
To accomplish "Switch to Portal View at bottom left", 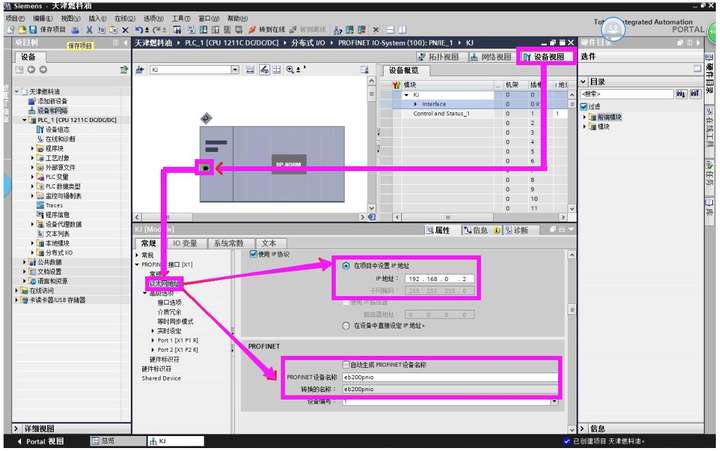I will [41, 441].
